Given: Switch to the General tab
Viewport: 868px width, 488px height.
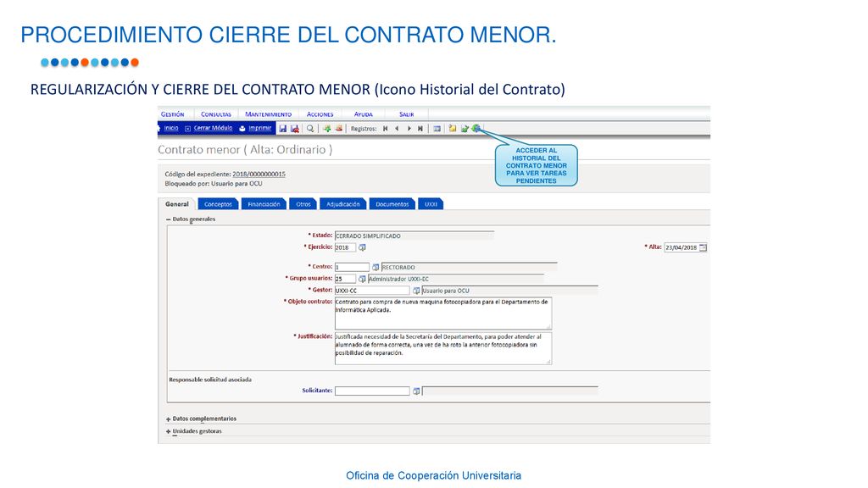Looking at the screenshot, I should pyautogui.click(x=176, y=204).
